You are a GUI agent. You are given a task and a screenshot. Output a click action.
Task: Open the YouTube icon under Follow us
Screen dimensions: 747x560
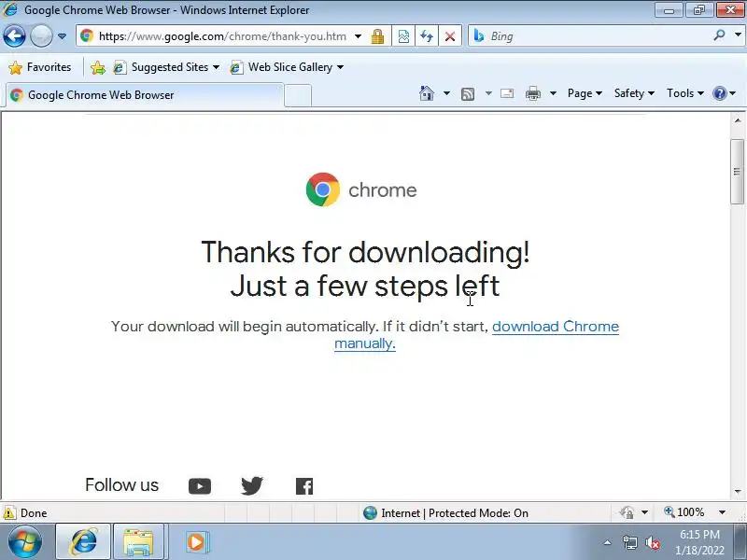(200, 486)
